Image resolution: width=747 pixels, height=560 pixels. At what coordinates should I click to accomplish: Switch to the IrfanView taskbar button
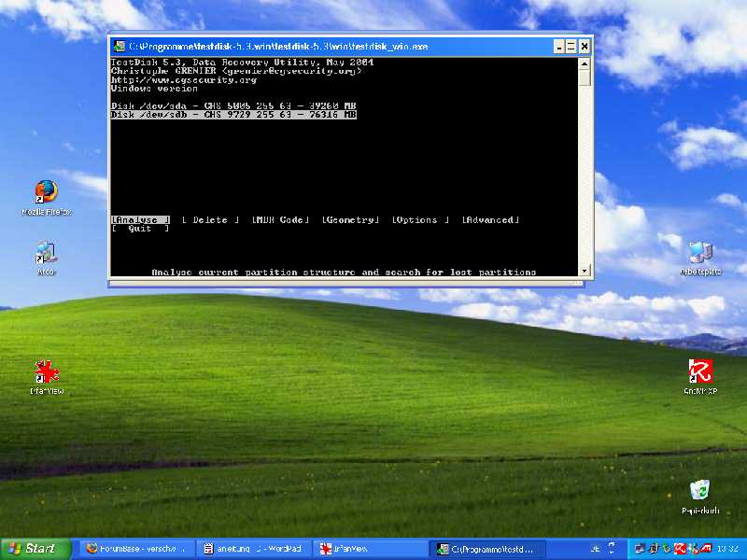click(371, 549)
